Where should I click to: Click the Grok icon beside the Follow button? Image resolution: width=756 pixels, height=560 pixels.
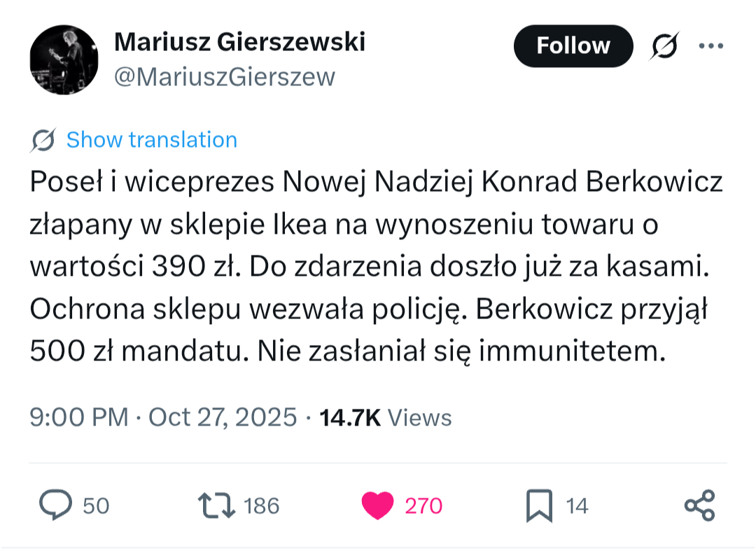click(x=664, y=46)
